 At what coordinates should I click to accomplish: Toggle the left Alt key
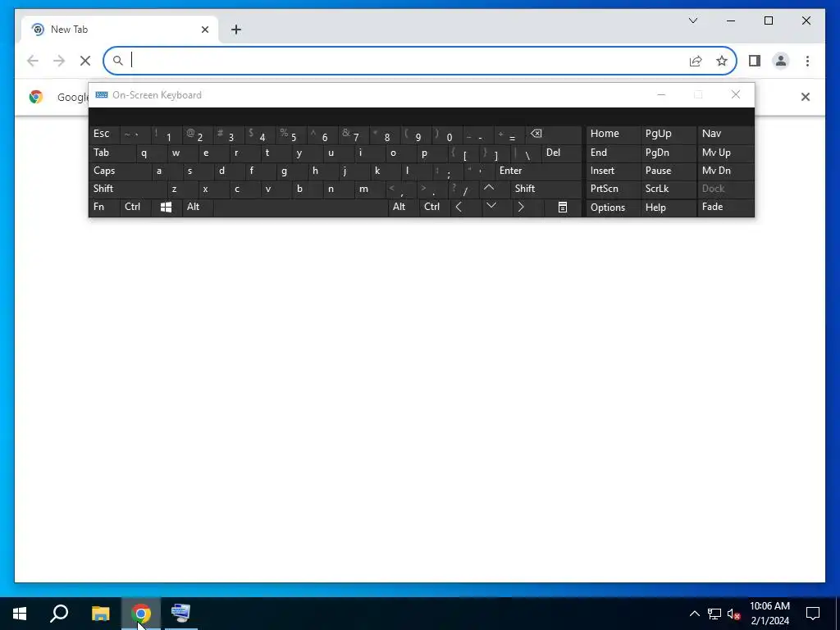click(198, 208)
